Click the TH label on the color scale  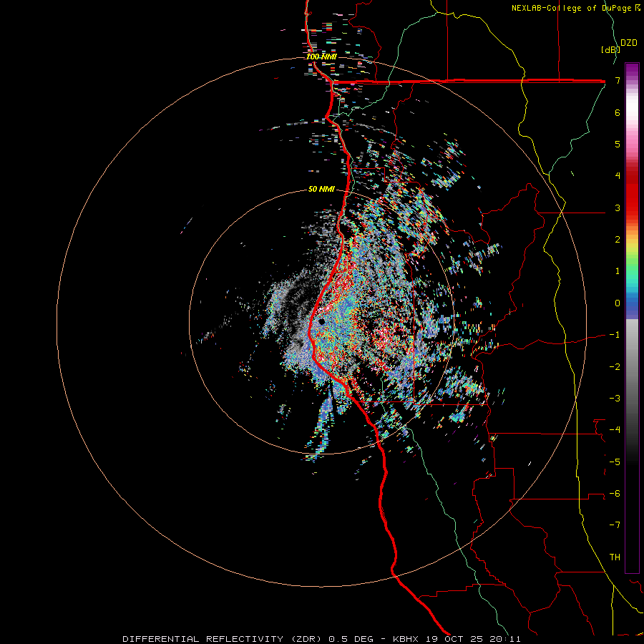pos(615,557)
